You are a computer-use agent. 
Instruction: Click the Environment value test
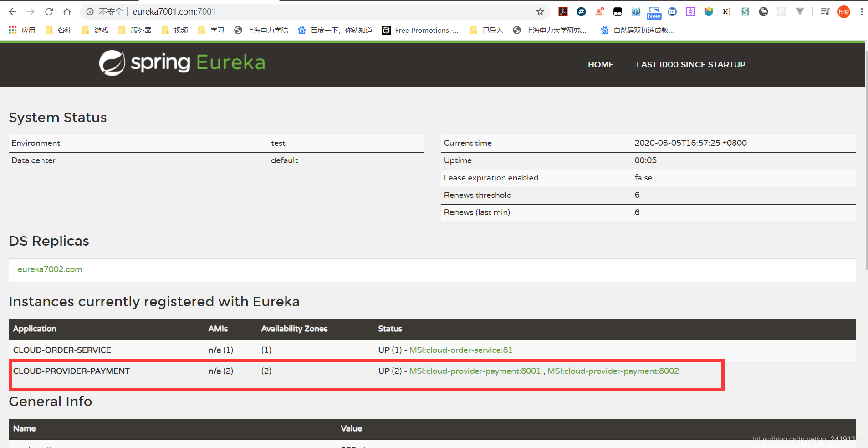278,143
